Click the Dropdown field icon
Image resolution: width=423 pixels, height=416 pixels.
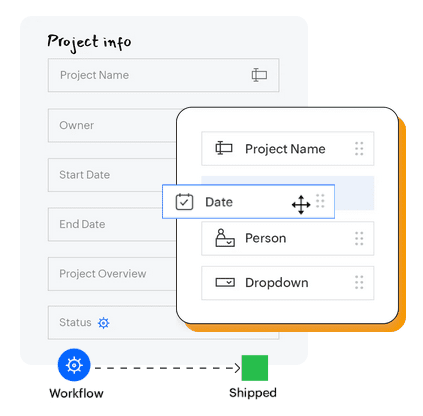(225, 282)
